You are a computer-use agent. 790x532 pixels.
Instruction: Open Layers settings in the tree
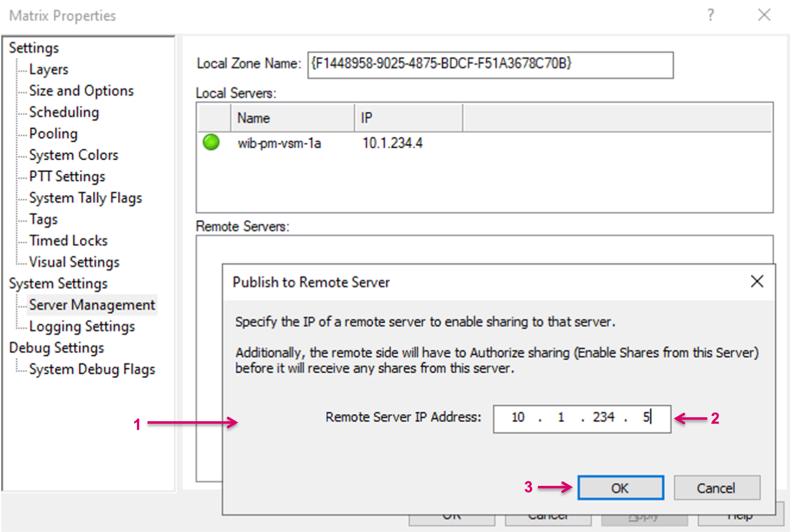click(x=49, y=69)
